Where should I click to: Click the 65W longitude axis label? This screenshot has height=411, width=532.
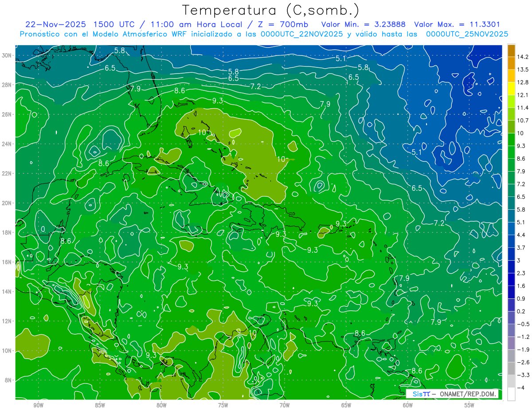pyautogui.click(x=346, y=405)
